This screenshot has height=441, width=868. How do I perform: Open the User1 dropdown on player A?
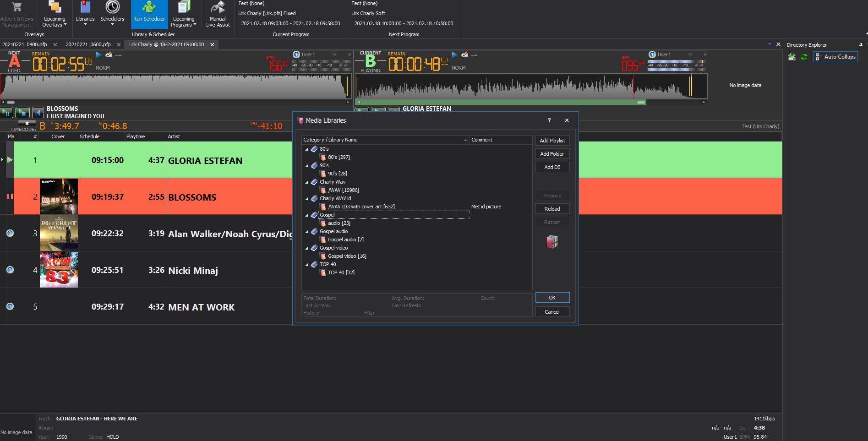click(334, 54)
